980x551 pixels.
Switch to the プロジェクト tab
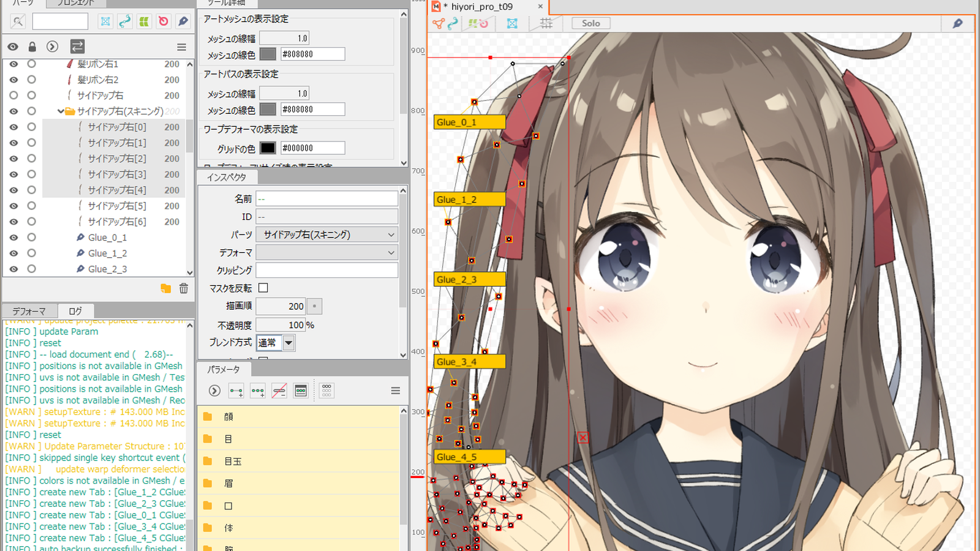tap(77, 3)
